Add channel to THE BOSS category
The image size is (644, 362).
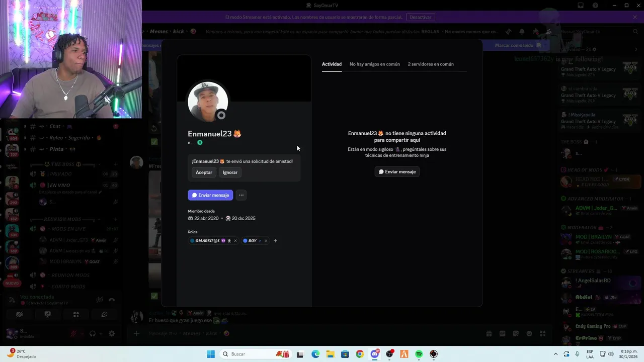click(x=116, y=164)
